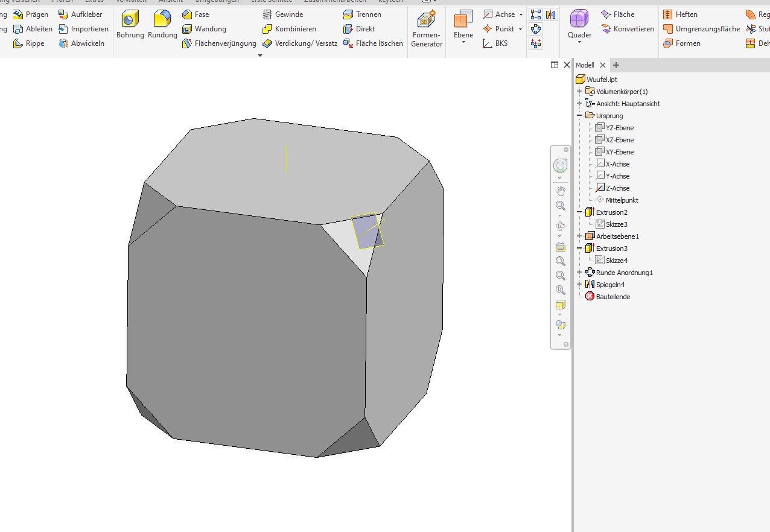Click the Prägen emboss tool
770x532 pixels.
[31, 14]
